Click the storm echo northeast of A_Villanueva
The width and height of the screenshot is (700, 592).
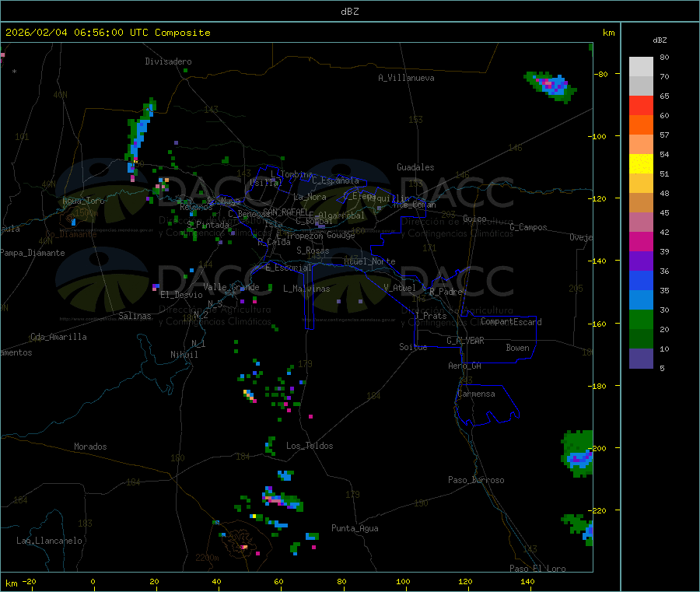(551, 86)
